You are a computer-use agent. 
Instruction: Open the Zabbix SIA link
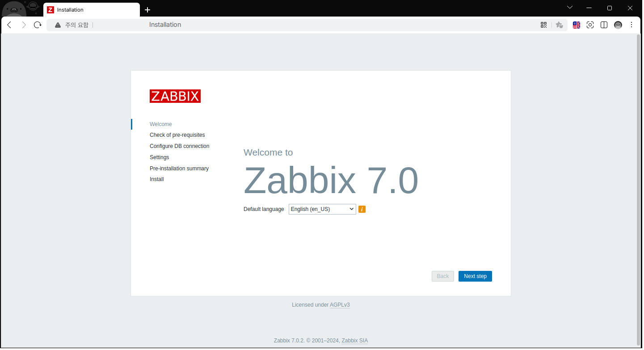point(355,341)
